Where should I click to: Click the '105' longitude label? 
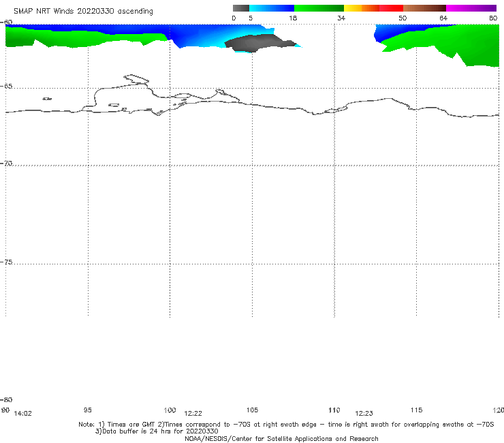tap(252, 410)
